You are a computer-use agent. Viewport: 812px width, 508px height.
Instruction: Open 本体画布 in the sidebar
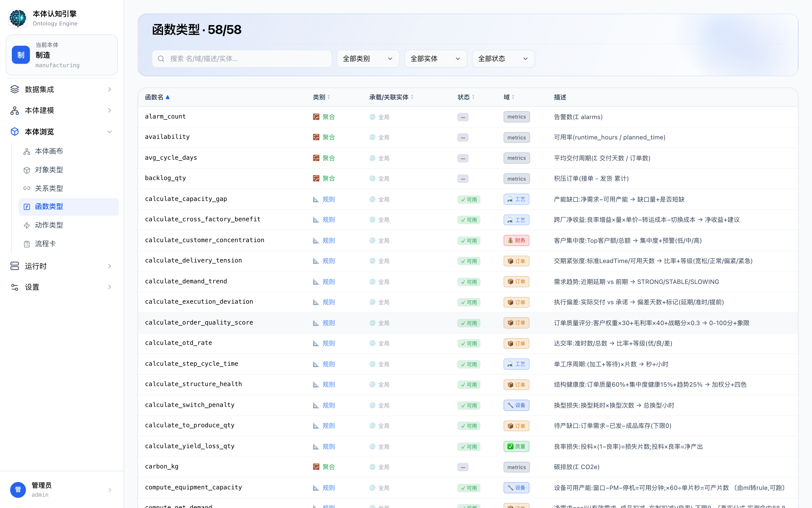[69, 151]
